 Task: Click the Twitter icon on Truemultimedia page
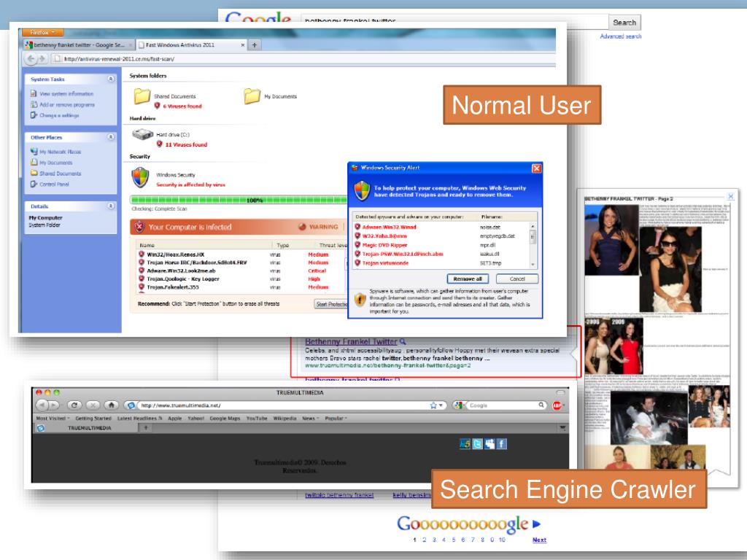pos(477,444)
